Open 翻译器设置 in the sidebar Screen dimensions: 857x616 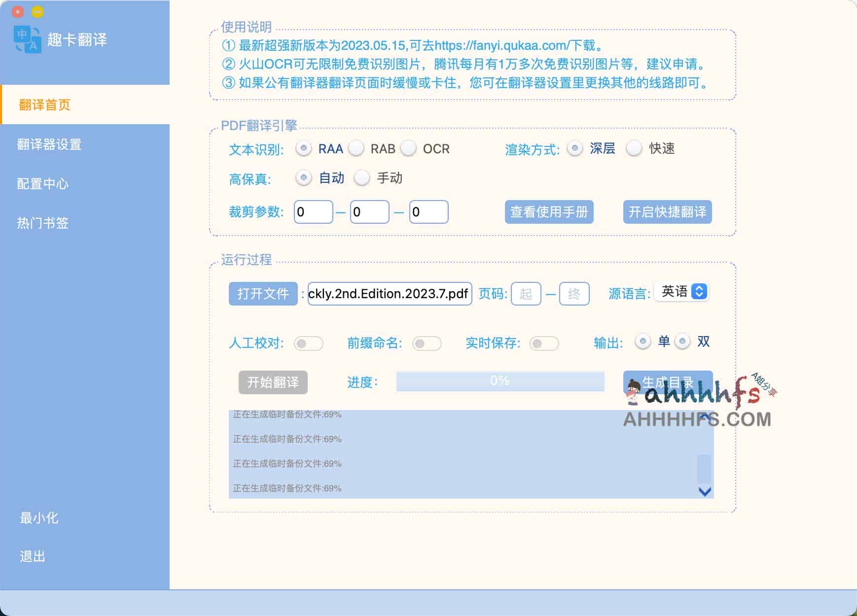point(48,144)
